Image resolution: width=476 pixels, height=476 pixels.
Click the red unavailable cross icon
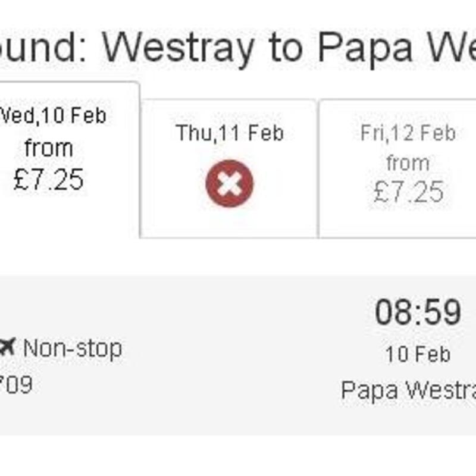(230, 184)
